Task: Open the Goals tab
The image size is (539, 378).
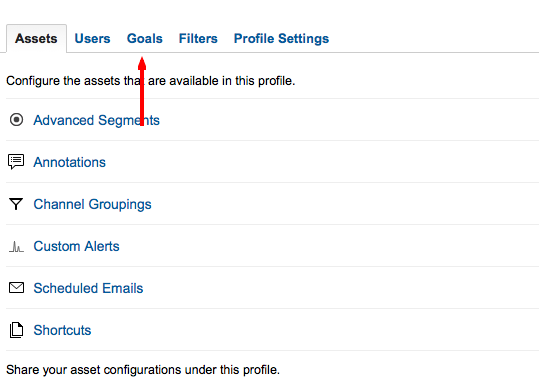Action: coord(145,38)
